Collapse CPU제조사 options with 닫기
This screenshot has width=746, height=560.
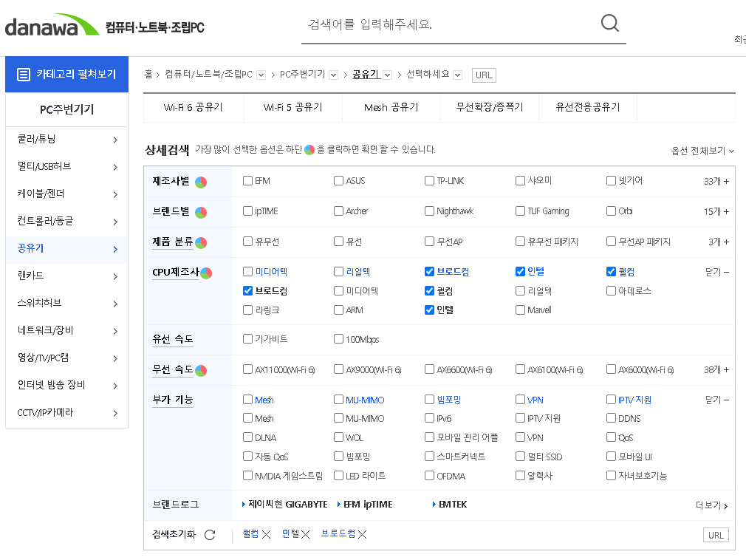[717, 272]
